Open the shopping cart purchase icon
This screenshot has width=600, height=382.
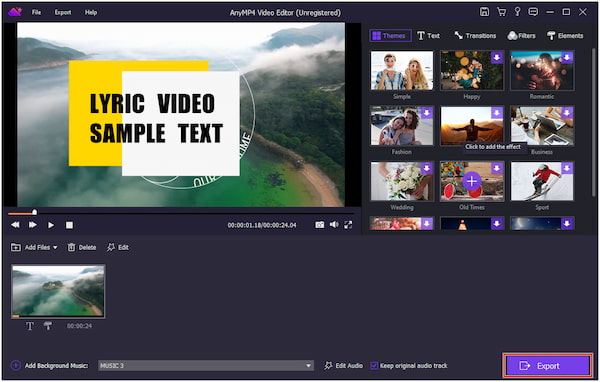(x=501, y=12)
